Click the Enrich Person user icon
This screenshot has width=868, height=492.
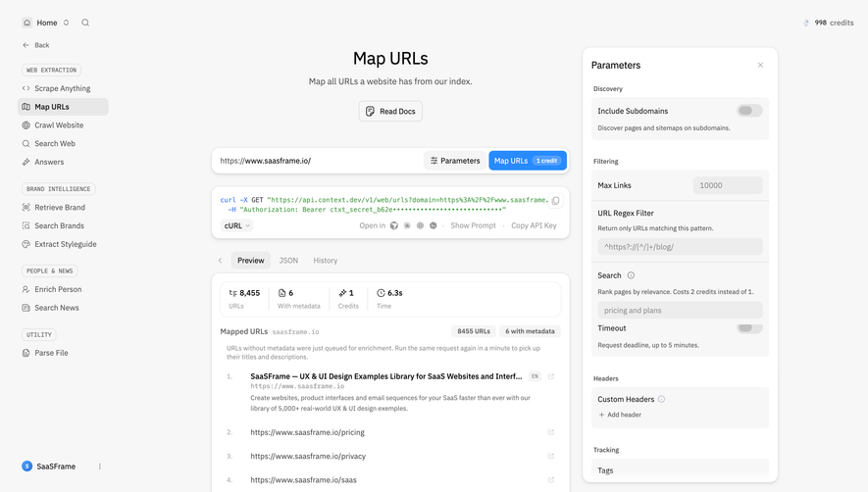tap(26, 289)
